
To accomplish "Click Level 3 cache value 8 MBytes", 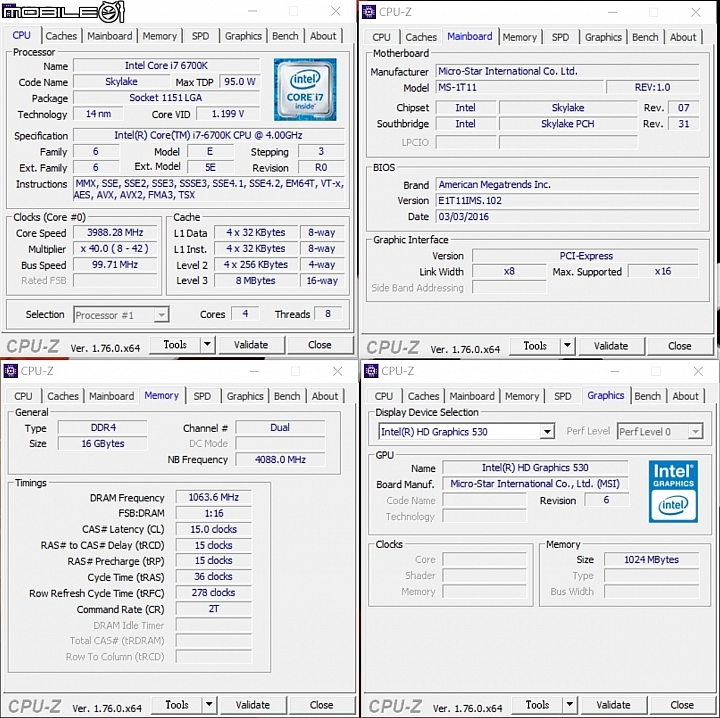I will tap(256, 280).
